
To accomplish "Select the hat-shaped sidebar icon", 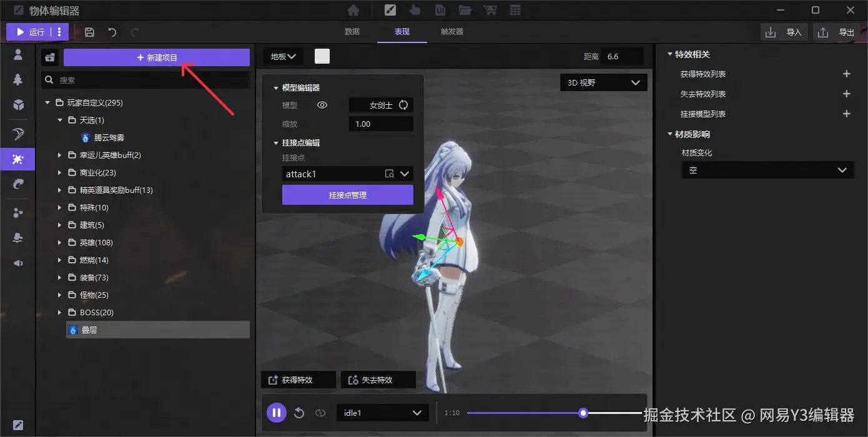I will click(x=18, y=238).
